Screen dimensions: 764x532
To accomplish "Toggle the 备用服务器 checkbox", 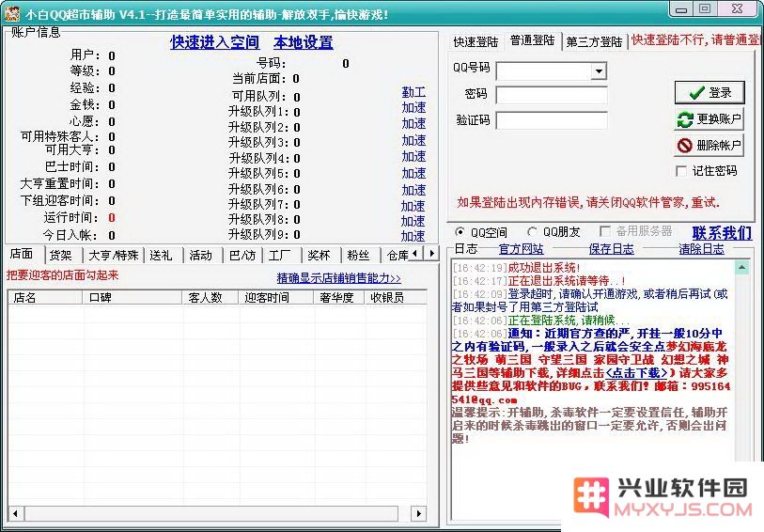I will click(x=604, y=231).
